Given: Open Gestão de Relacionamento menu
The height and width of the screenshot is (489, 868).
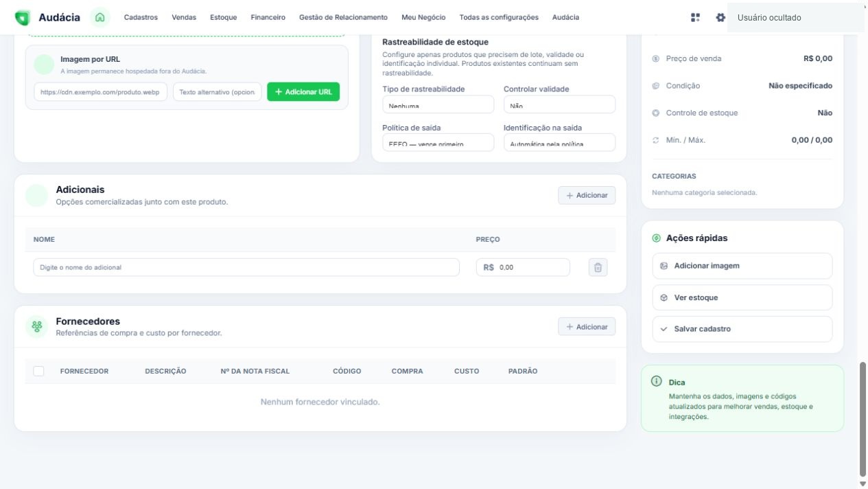Looking at the screenshot, I should 343,17.
